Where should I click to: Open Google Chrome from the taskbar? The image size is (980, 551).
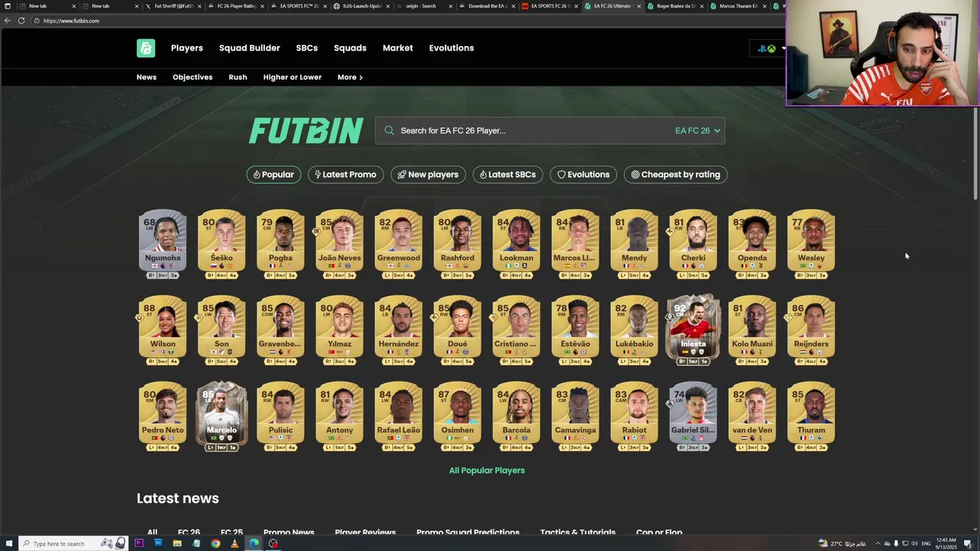[x=215, y=543]
